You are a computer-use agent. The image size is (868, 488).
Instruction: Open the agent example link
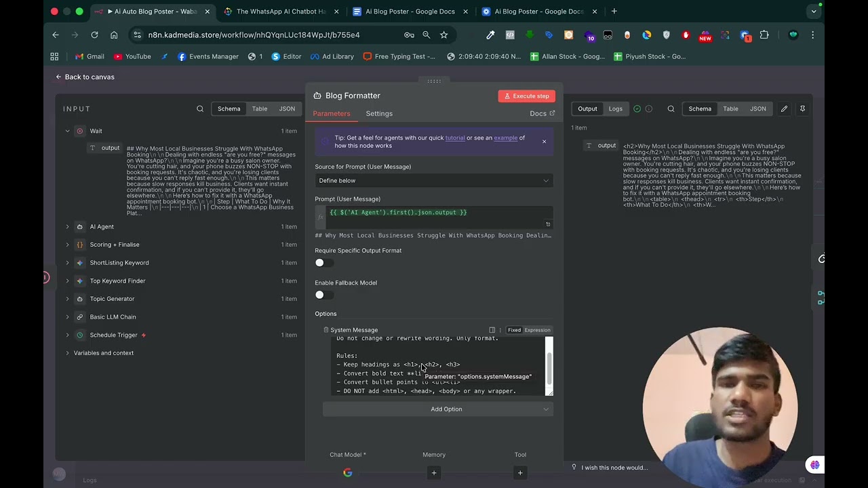(505, 138)
